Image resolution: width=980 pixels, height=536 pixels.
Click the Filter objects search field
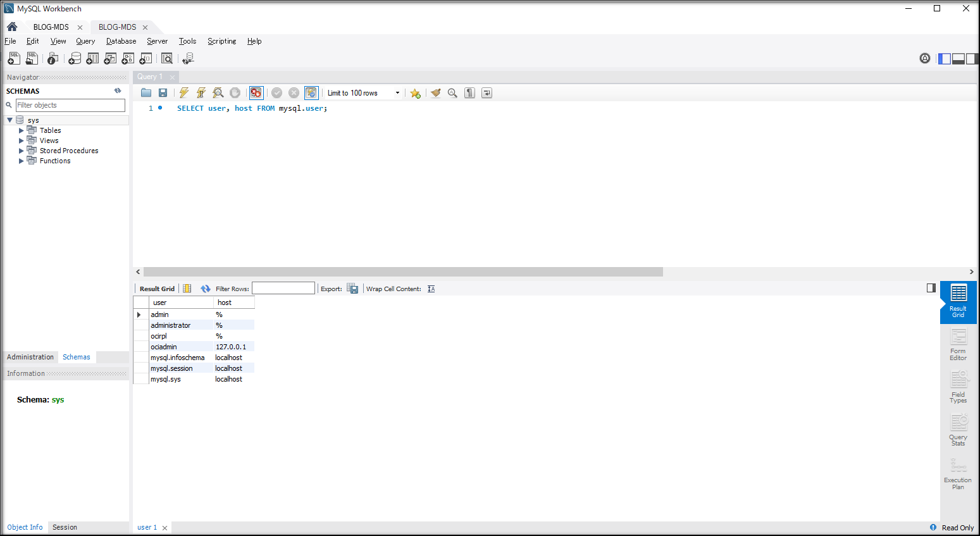pos(70,105)
